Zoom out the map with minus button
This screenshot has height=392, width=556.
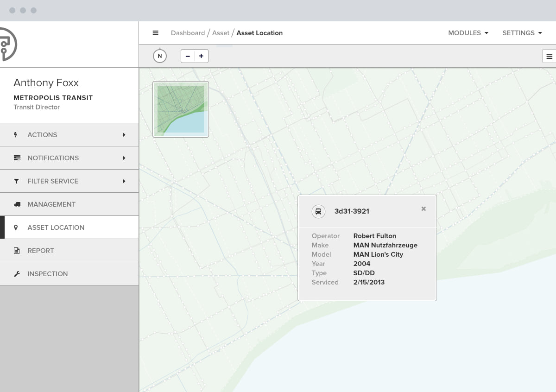(x=188, y=56)
